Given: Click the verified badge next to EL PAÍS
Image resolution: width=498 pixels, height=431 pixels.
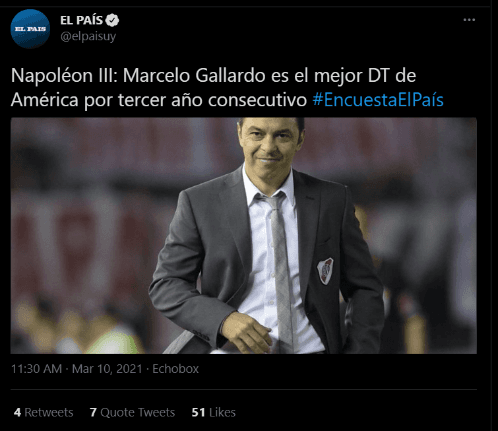Looking at the screenshot, I should click(112, 20).
